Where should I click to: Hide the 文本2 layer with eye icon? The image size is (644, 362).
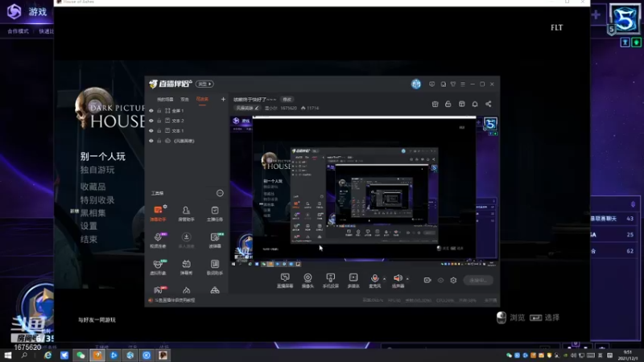coord(151,121)
